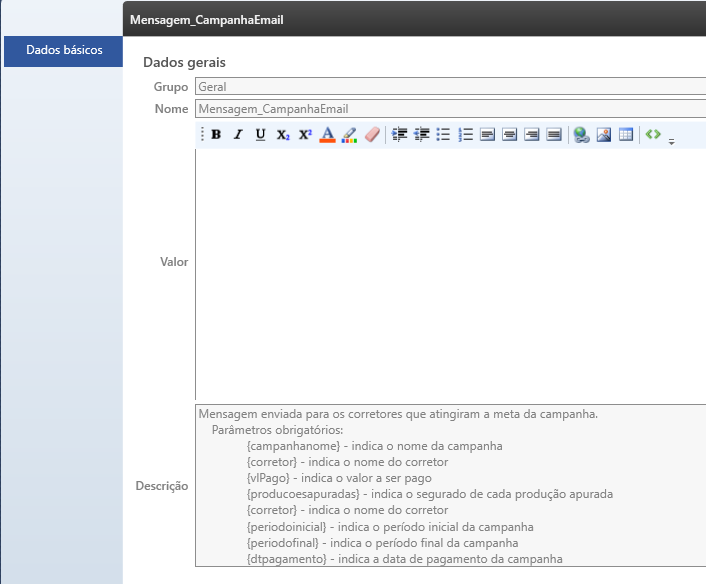Click the {producoesapuradas} parameter line

coord(430,494)
